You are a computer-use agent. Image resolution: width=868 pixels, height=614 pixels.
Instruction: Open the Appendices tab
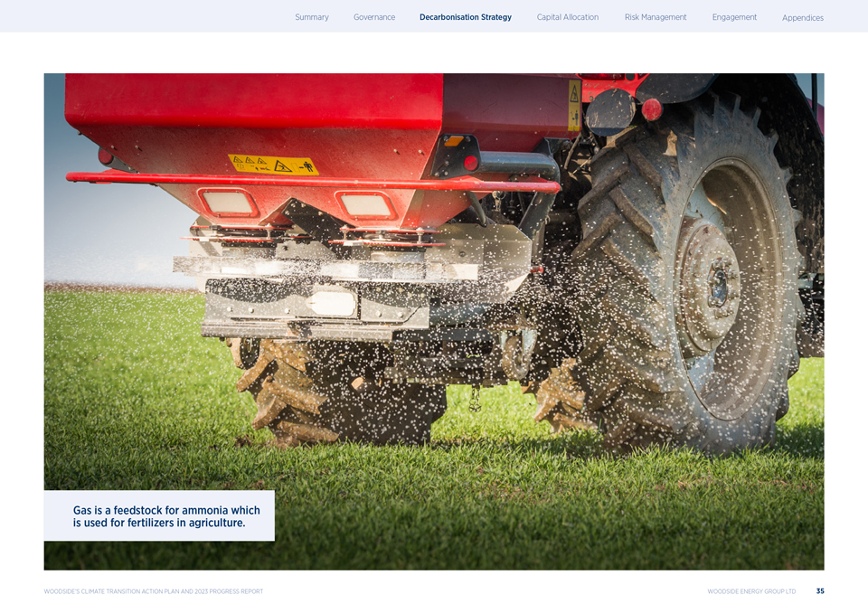point(803,18)
